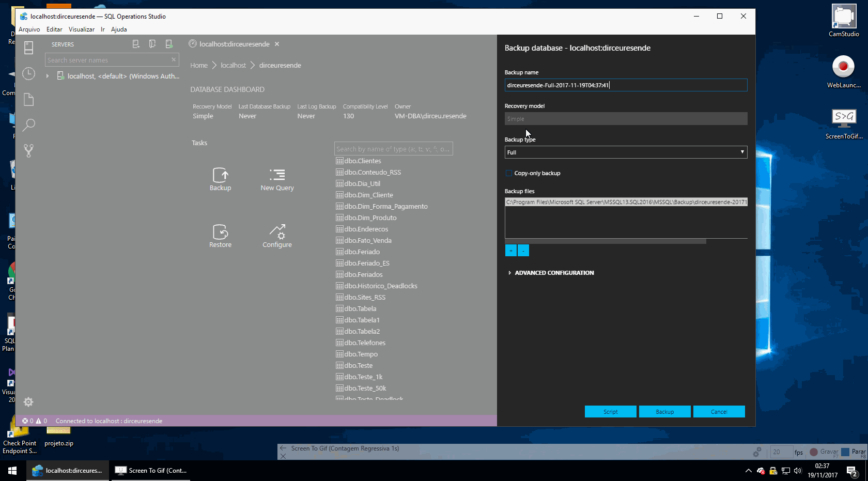Image resolution: width=868 pixels, height=481 pixels.
Task: Click the Show Active Connections icon
Action: pos(169,44)
